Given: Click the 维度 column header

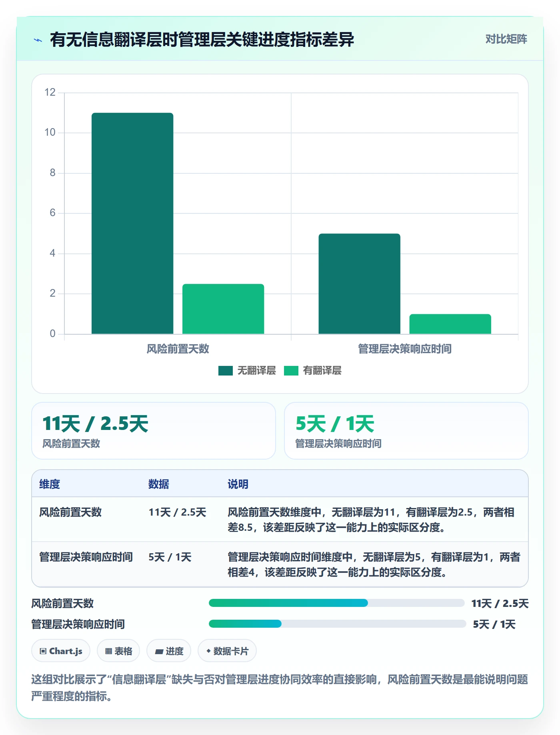Looking at the screenshot, I should pos(50,484).
